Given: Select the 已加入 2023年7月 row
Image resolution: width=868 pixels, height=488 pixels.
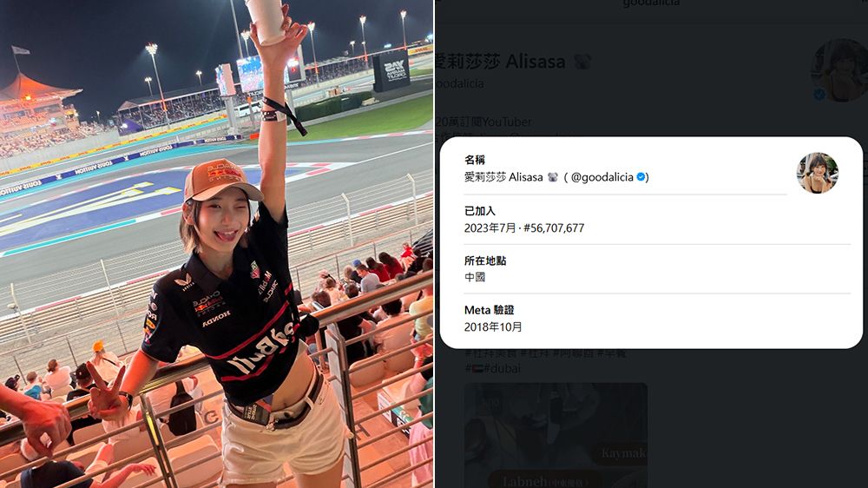Looking at the screenshot, I should [657, 220].
